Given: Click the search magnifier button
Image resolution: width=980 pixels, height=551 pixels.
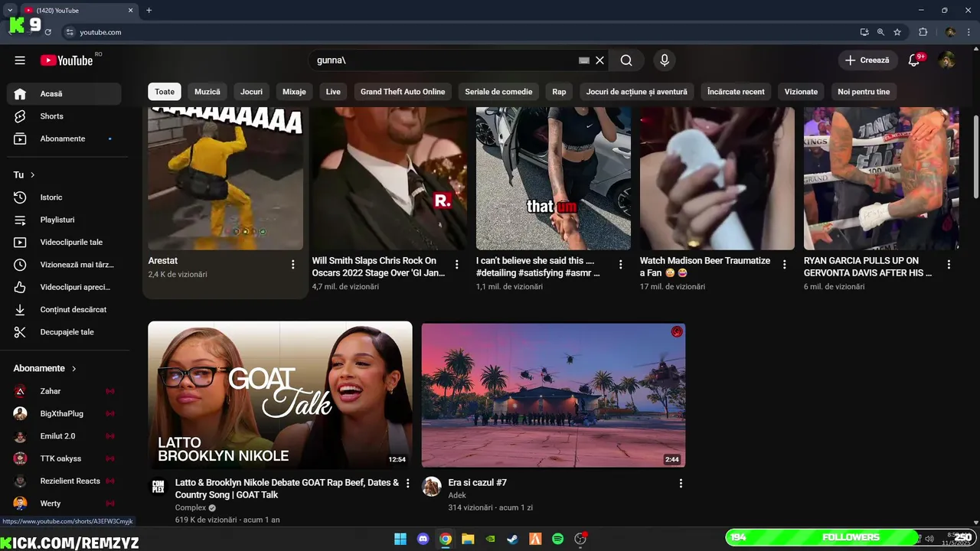Looking at the screenshot, I should click(x=626, y=60).
